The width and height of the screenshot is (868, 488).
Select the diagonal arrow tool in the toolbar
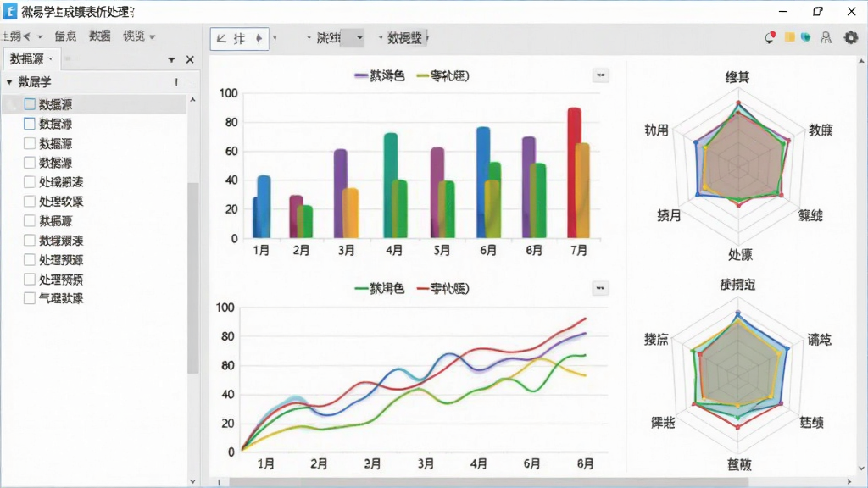click(221, 38)
